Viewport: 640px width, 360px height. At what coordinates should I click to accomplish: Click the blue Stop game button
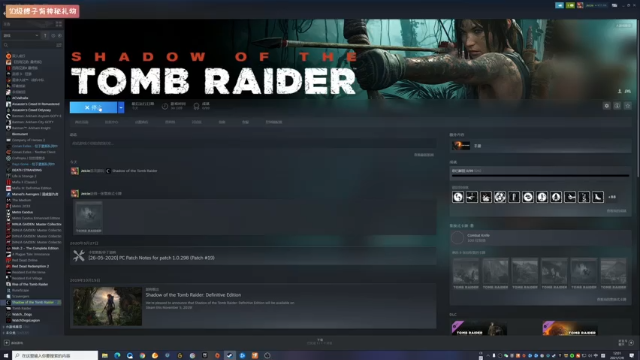[93, 107]
